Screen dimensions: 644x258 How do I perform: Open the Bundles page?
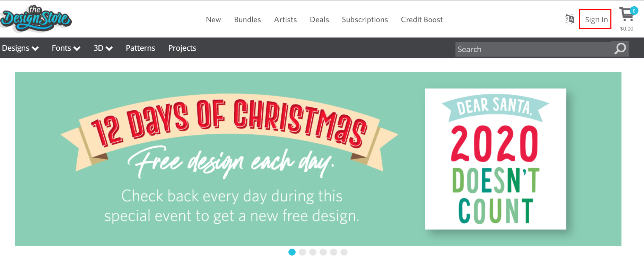247,19
